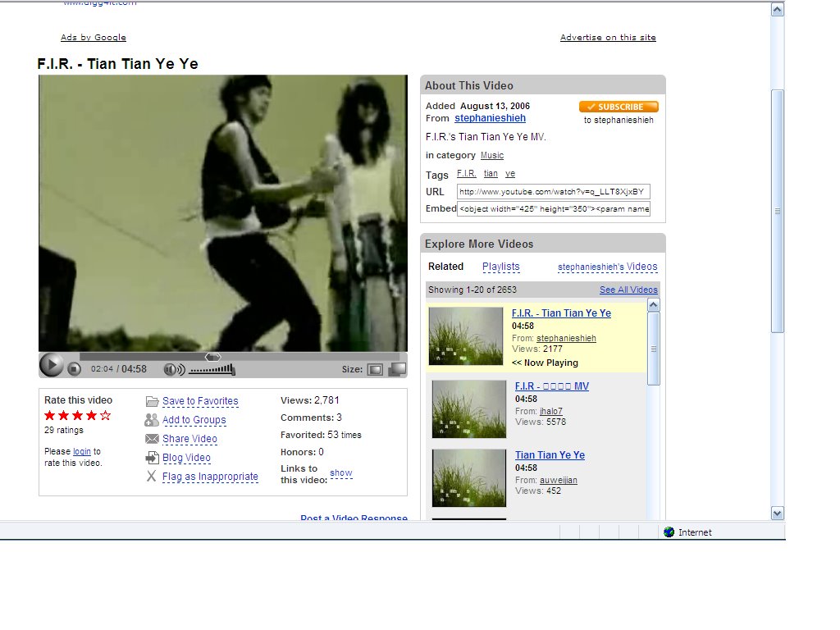Open Tian Tian Ye Ye title by auweijian

pos(550,454)
